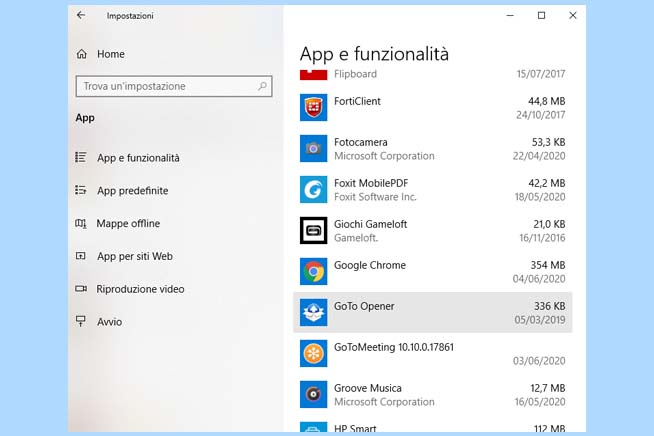654x436 pixels.
Task: Click the FortiClient shield icon
Action: (x=314, y=107)
